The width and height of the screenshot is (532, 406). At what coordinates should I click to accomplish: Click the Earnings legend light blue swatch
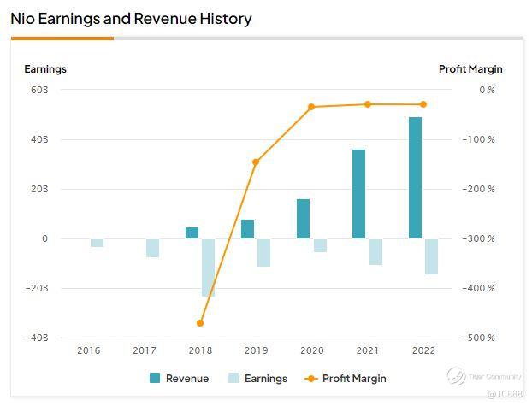pos(233,378)
